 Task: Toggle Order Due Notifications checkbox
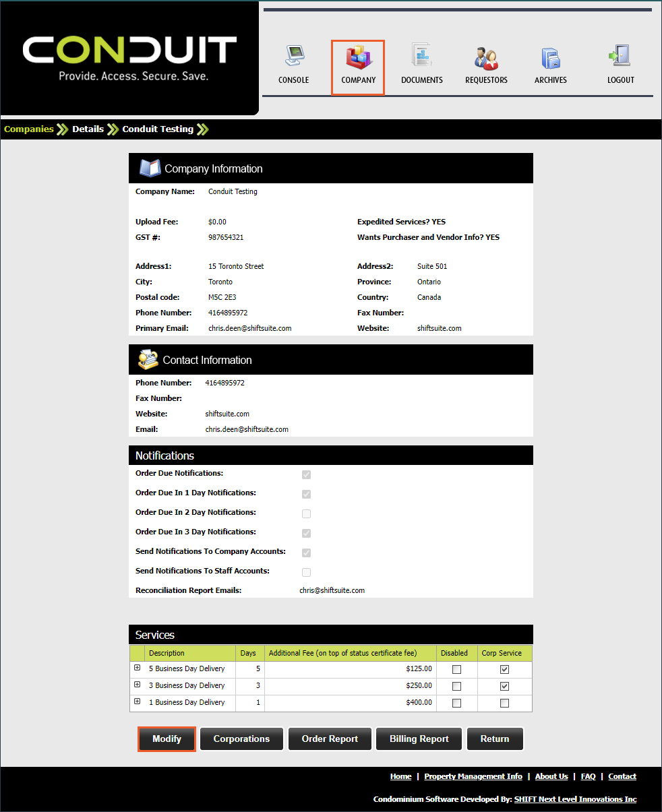[x=307, y=474]
